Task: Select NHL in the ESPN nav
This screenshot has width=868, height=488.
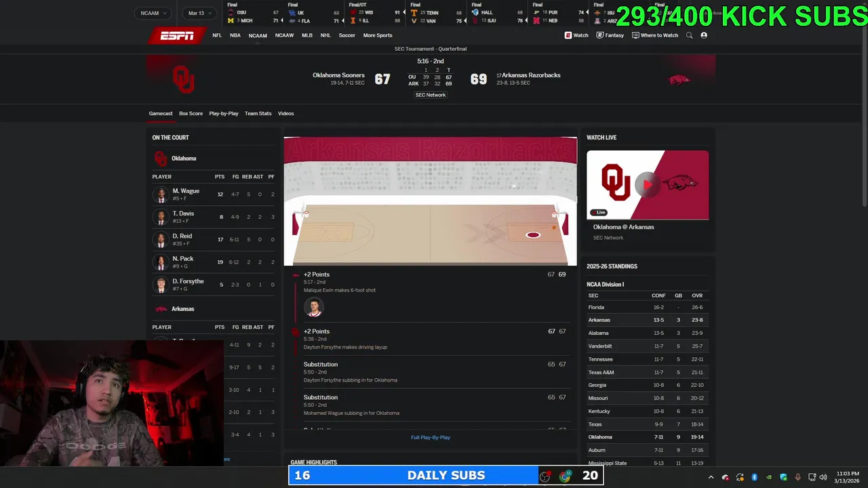Action: coord(325,35)
